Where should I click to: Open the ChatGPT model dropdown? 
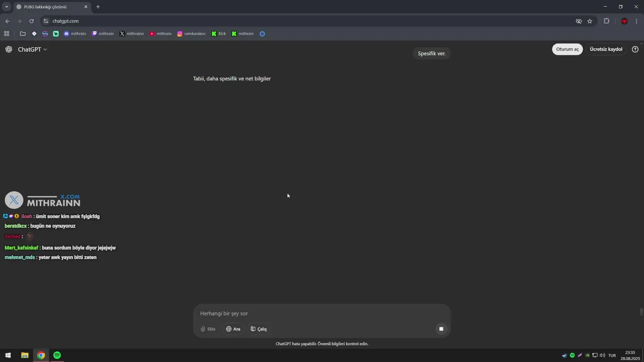pyautogui.click(x=32, y=49)
